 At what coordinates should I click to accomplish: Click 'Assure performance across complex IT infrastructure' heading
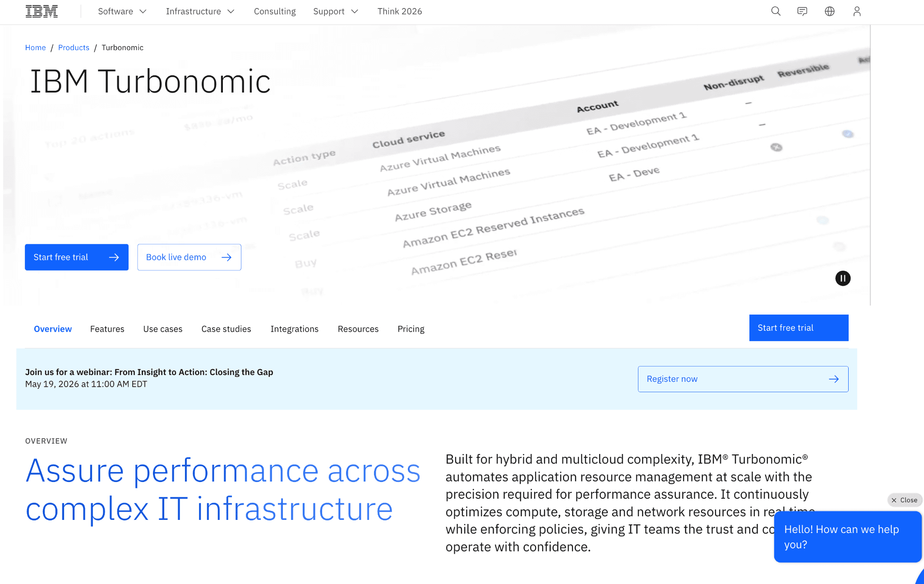tap(223, 490)
